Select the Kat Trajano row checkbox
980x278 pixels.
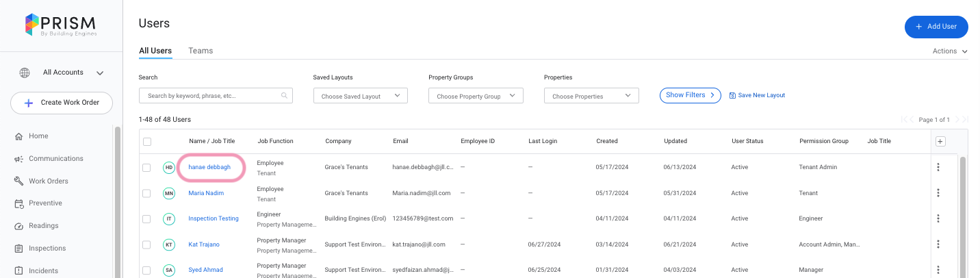146,244
